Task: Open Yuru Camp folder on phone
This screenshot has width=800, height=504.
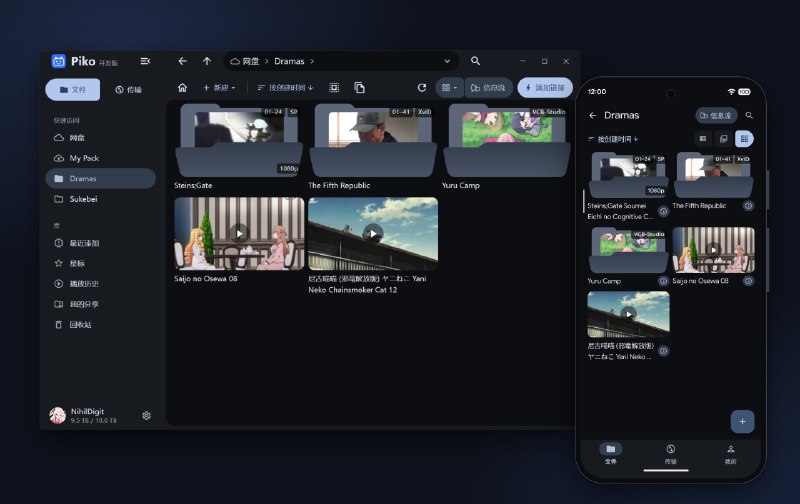Action: click(x=628, y=250)
